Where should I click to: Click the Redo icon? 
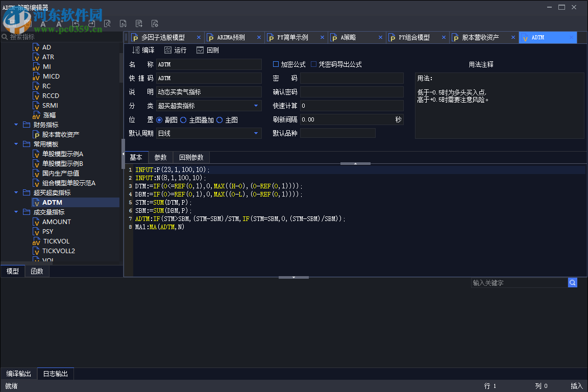click(x=92, y=23)
